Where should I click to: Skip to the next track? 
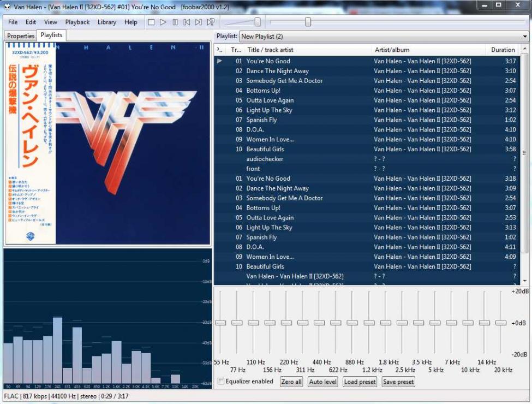199,22
